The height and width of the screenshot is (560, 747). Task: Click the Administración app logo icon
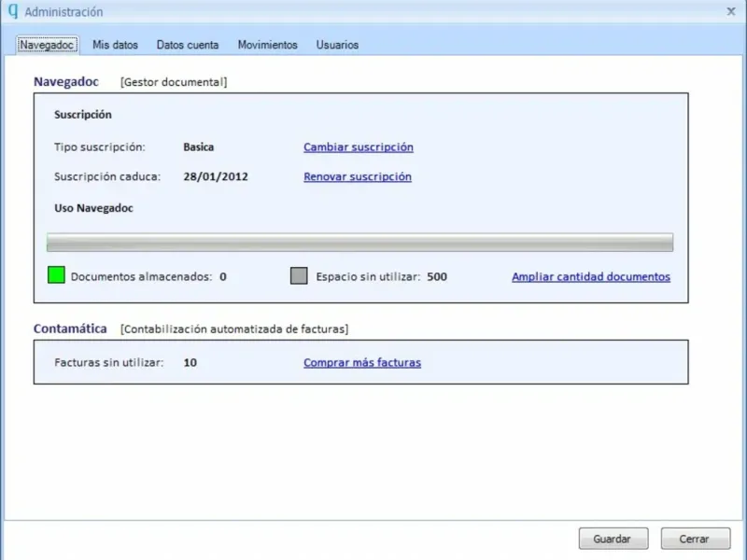pyautogui.click(x=13, y=11)
